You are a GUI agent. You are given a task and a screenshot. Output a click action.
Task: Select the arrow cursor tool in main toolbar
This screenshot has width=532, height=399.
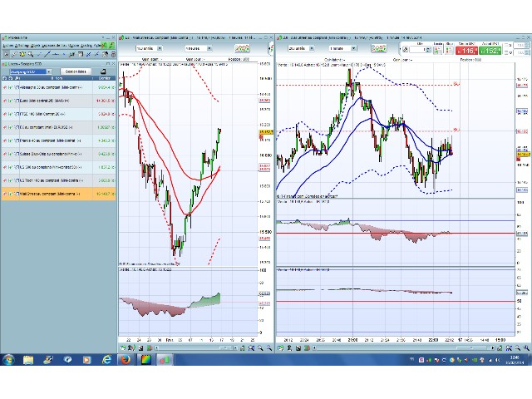6,54
